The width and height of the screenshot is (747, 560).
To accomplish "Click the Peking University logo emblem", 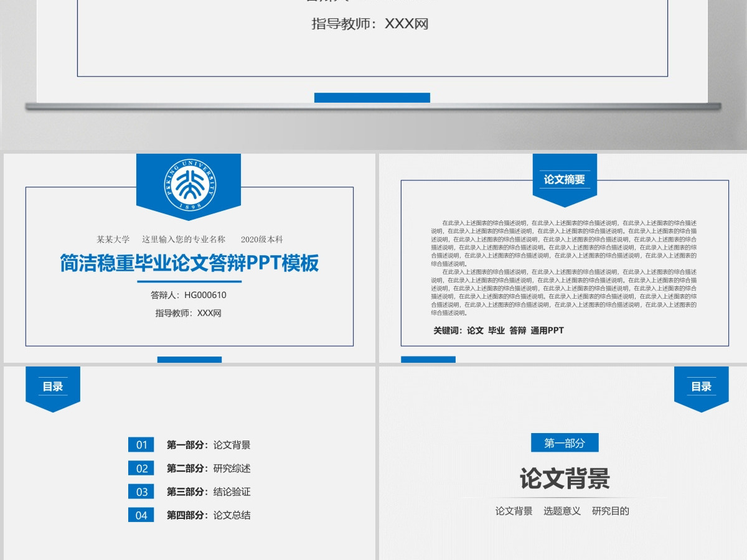I will (x=189, y=185).
